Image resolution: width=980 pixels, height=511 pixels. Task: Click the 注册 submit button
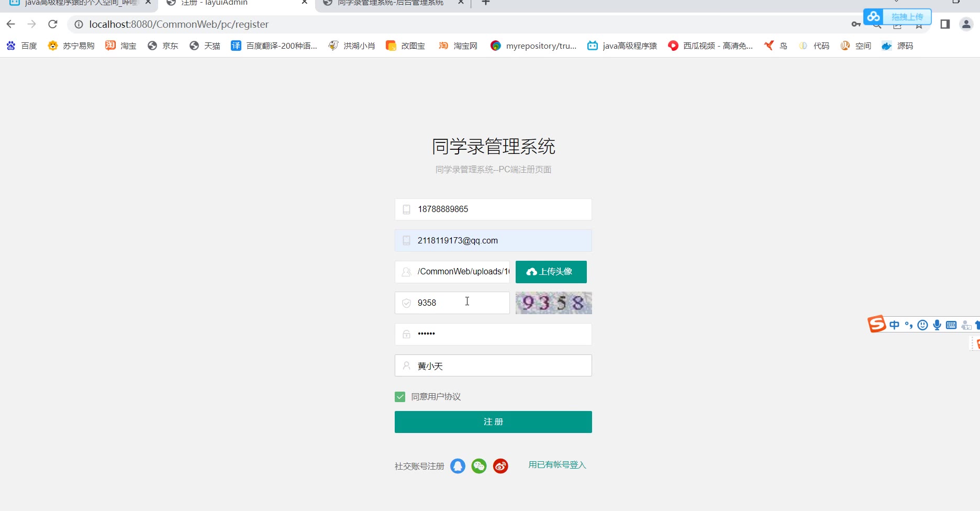tap(493, 422)
